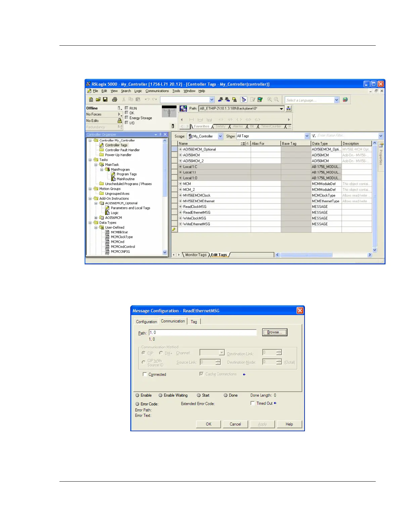Open the Select a Language dropdown
Viewport: 411px width, 532px height.
coord(336,100)
